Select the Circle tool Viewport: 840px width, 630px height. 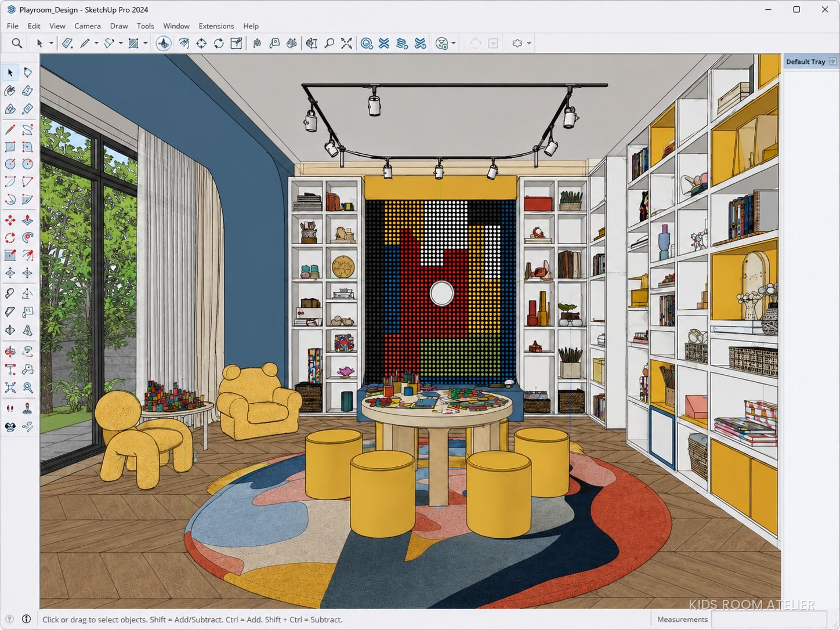(10, 164)
